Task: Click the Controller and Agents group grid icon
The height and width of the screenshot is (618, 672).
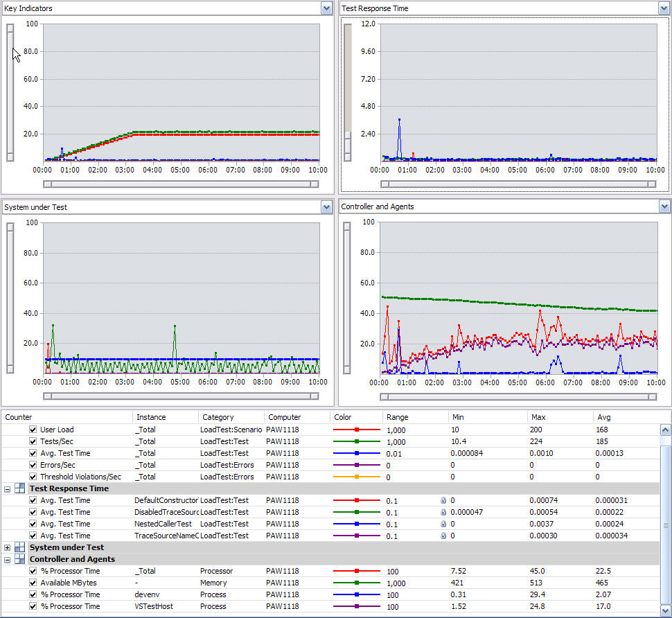Action: click(x=19, y=559)
